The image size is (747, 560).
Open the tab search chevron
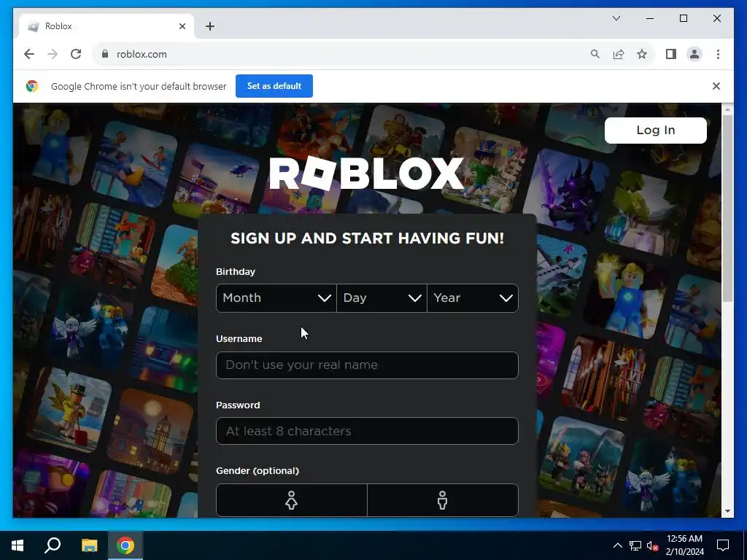[x=616, y=18]
